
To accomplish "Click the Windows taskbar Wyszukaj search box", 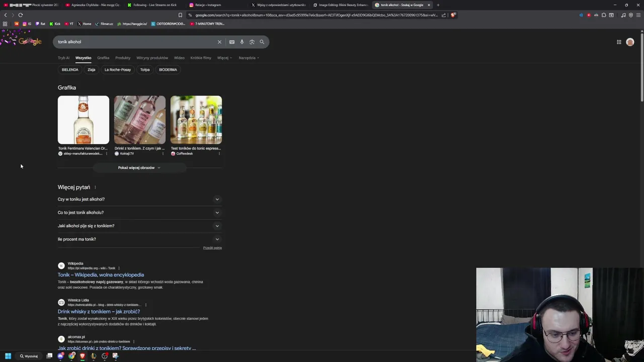I will coord(29,356).
